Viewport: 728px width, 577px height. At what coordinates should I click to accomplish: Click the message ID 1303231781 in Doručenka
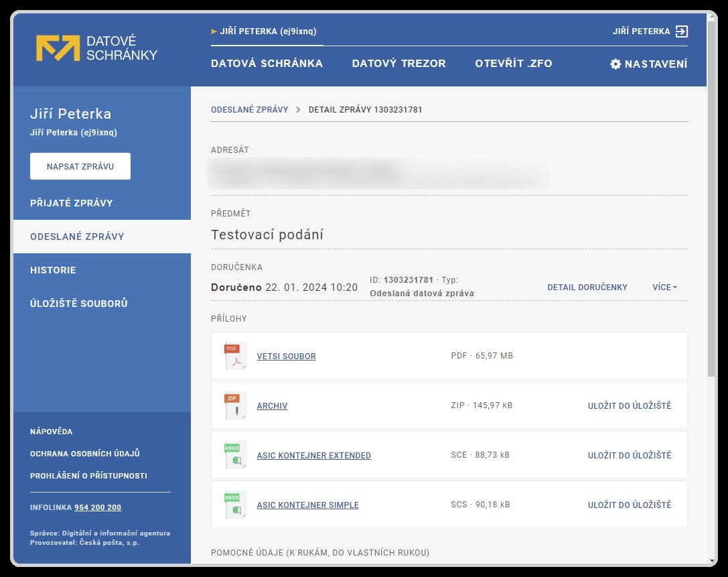pos(408,279)
